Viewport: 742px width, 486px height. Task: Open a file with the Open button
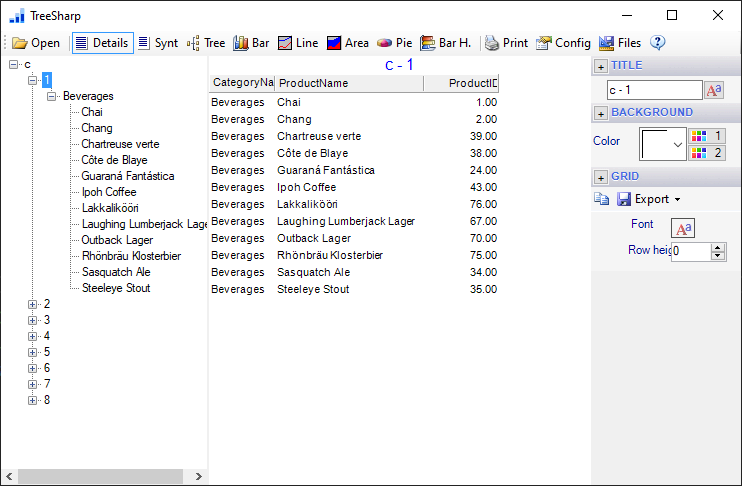[35, 43]
